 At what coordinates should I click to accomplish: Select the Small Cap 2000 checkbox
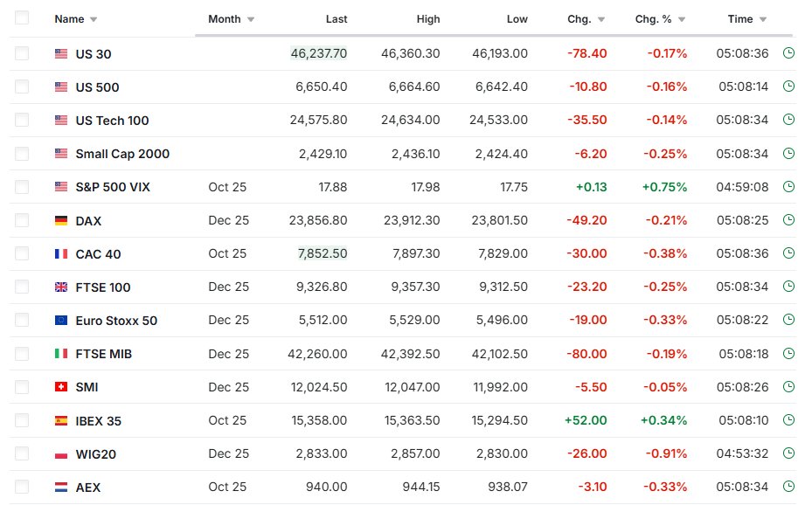pos(22,154)
